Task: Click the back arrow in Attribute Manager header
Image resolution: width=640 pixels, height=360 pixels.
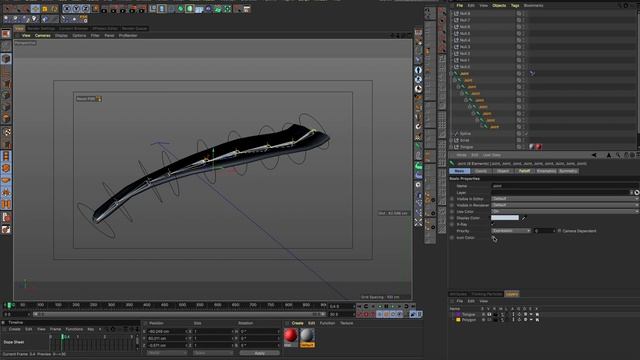Action: click(x=594, y=155)
